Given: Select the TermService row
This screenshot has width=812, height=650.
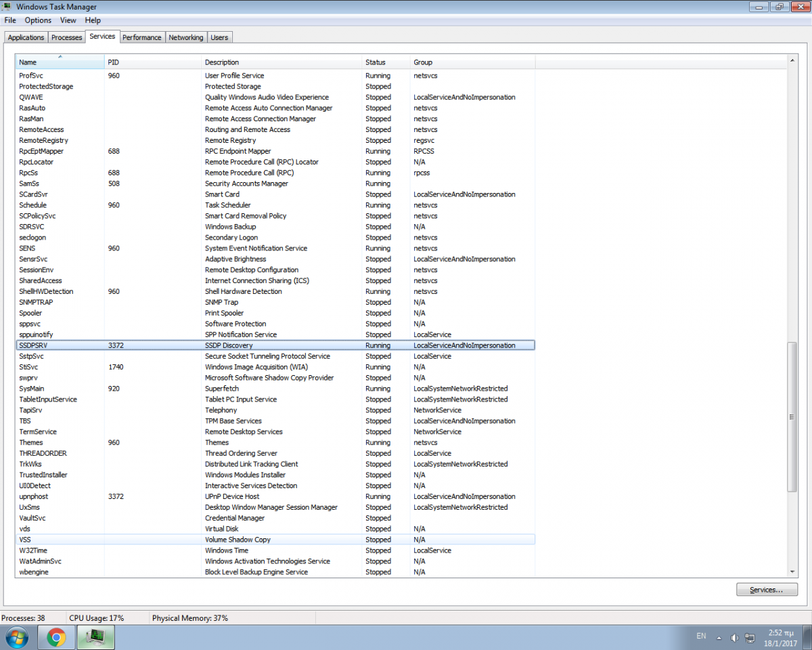Looking at the screenshot, I should (x=275, y=432).
